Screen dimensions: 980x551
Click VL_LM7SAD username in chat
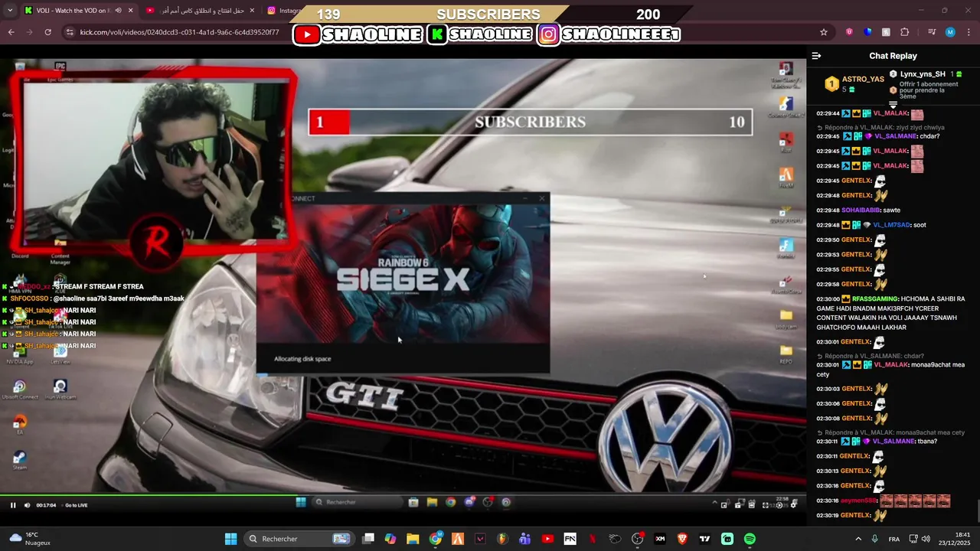tap(892, 225)
